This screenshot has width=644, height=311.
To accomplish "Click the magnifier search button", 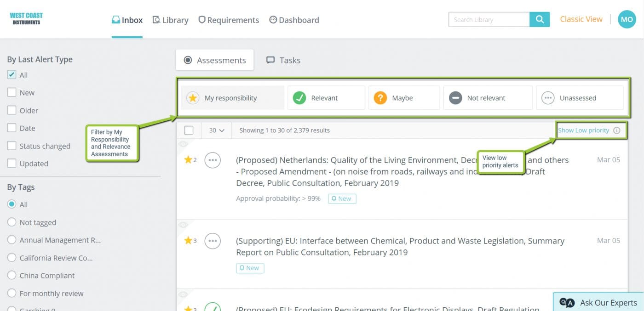I will pyautogui.click(x=540, y=20).
